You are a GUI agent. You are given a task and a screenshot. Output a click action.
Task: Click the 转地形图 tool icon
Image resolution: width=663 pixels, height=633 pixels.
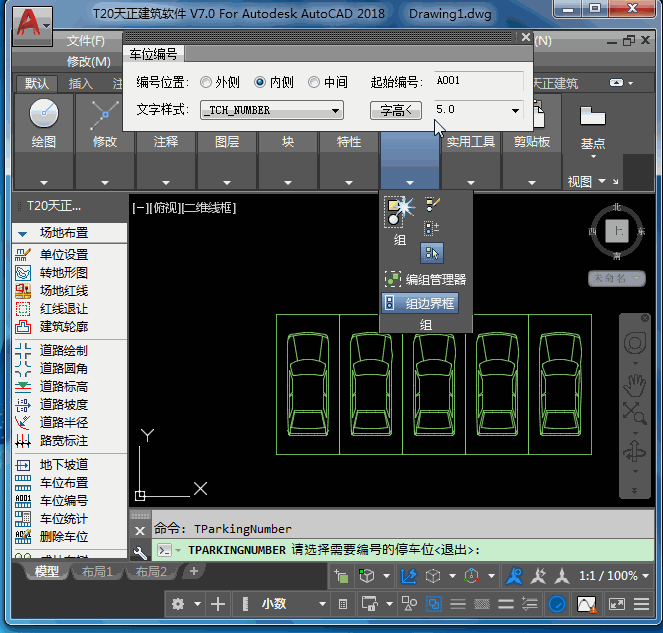23,273
